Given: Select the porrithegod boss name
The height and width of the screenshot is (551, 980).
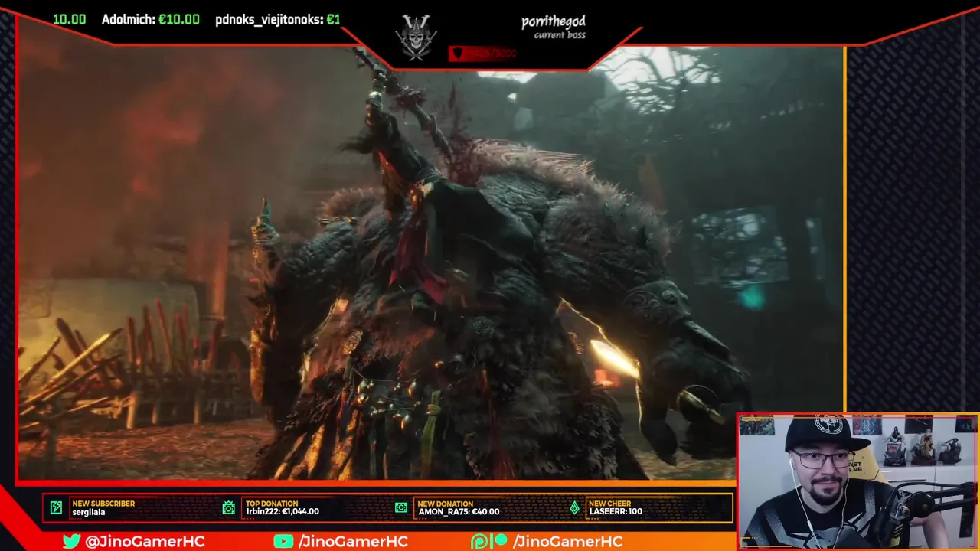Looking at the screenshot, I should tap(554, 21).
